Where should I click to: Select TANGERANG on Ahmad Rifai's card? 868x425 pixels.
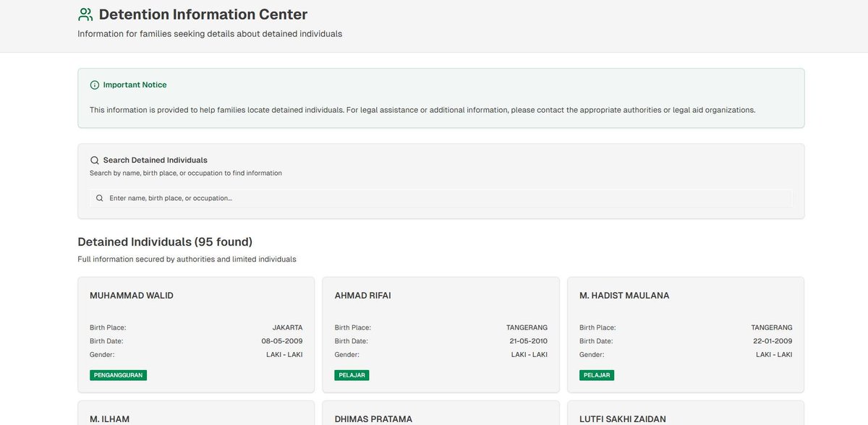tap(527, 327)
